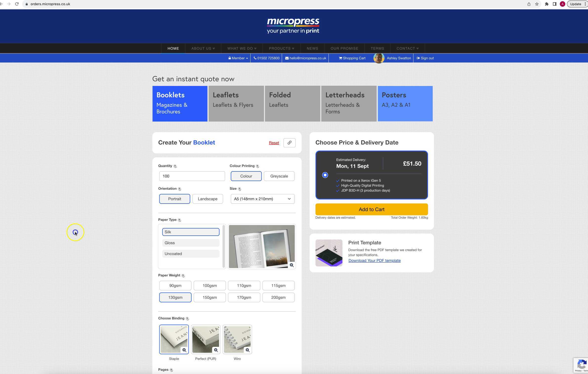Click the magnifier on the Staple binding image

point(185,350)
